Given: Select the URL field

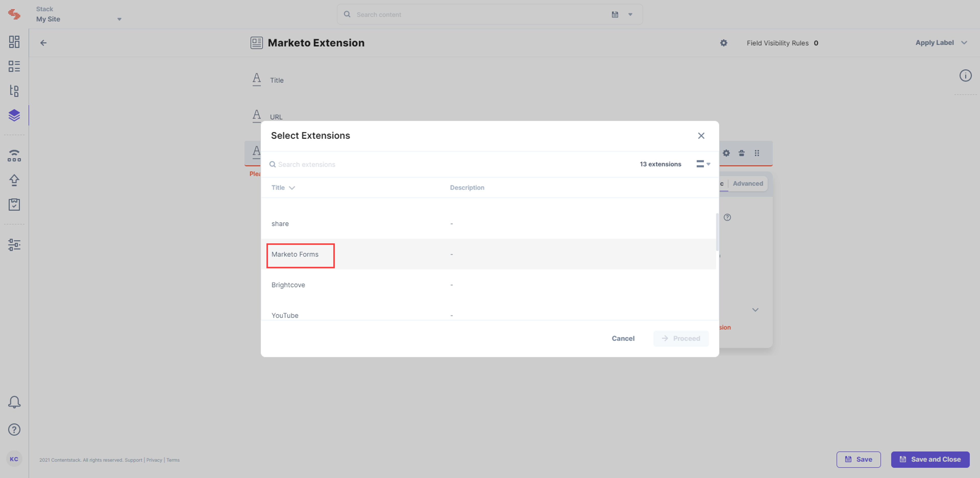Looking at the screenshot, I should click(276, 117).
